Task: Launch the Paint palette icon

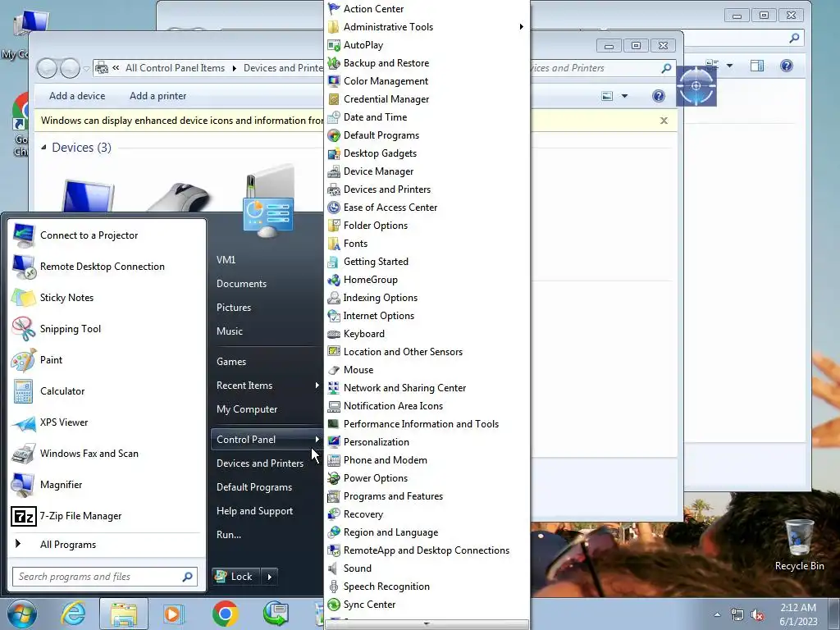Action: point(23,360)
